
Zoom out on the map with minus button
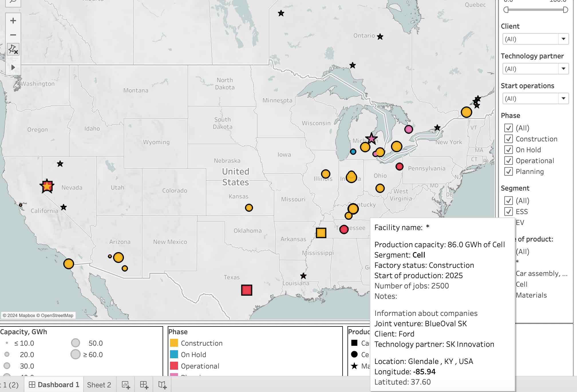click(x=13, y=35)
